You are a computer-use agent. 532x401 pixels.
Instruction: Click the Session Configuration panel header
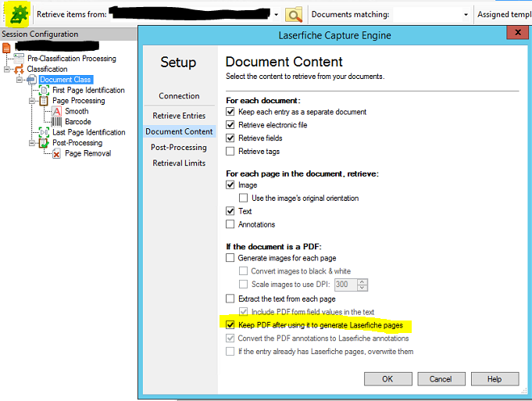[x=69, y=34]
